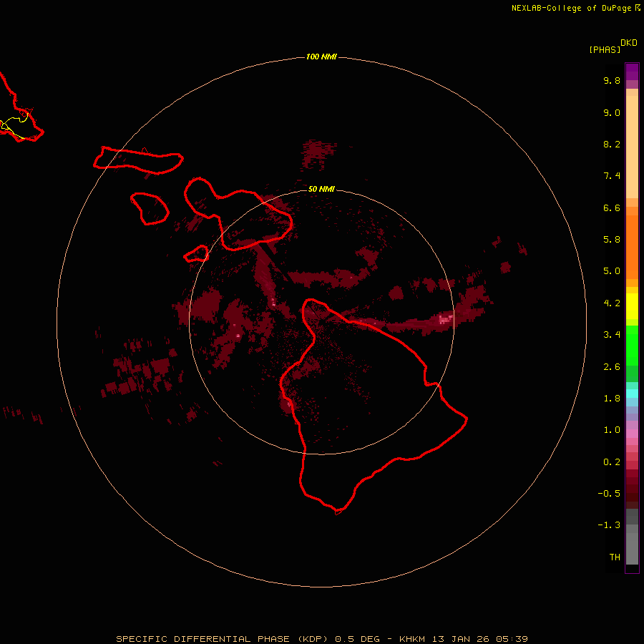Click the 9.8 scale value
The image size is (644, 644).
click(x=612, y=80)
